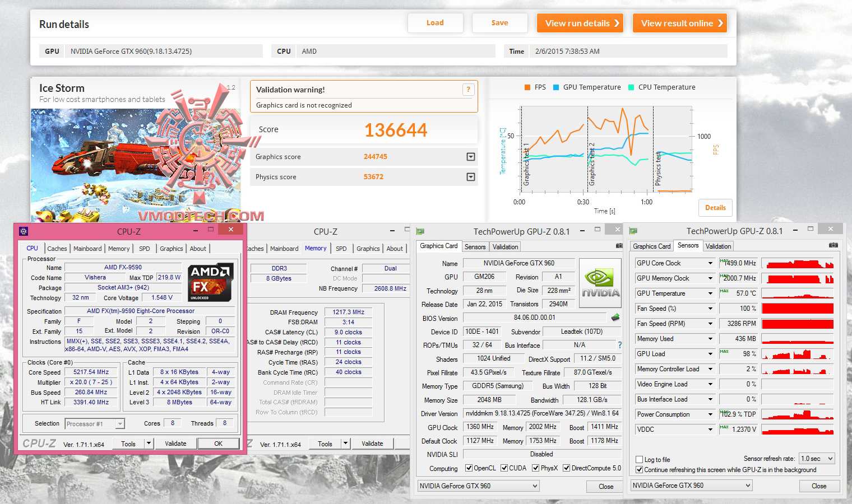
Task: Enable the Log to file checkbox
Action: pyautogui.click(x=640, y=460)
